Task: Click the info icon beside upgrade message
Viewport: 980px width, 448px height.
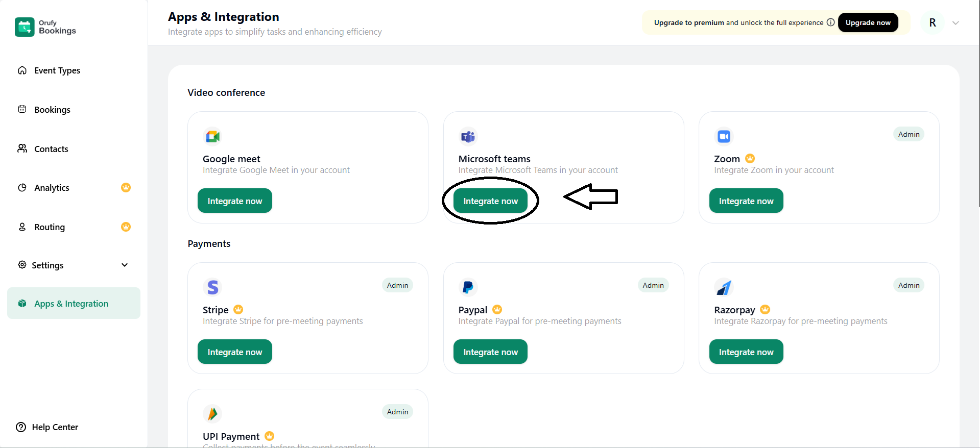Action: point(830,22)
